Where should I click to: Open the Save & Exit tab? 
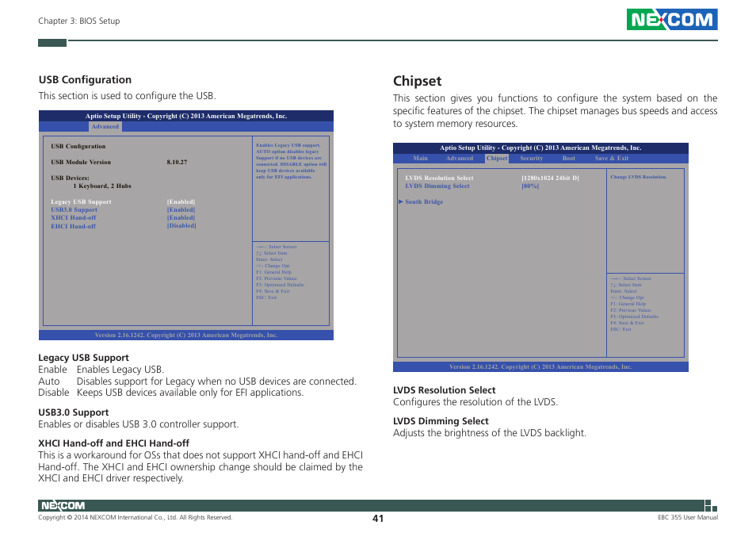pyautogui.click(x=611, y=158)
